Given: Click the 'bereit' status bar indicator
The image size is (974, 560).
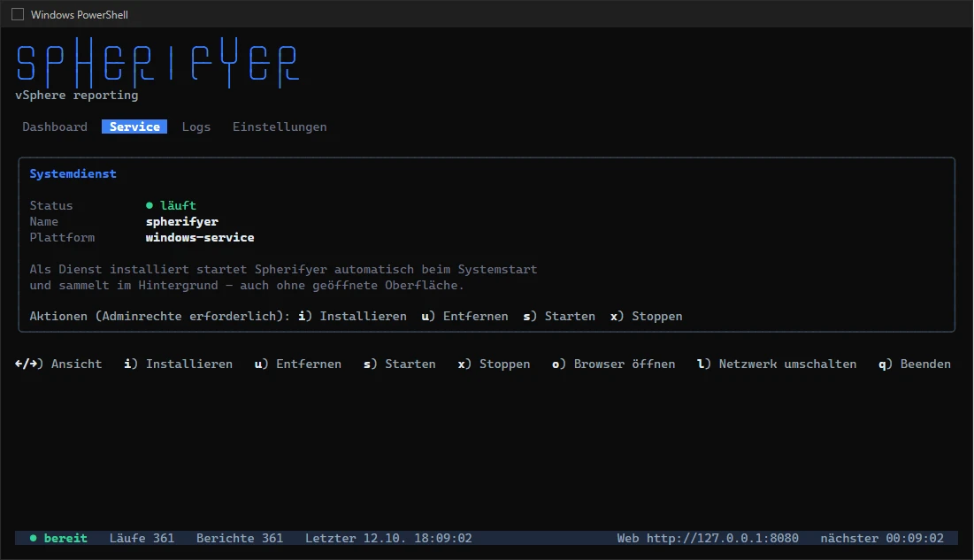Looking at the screenshot, I should (65, 538).
